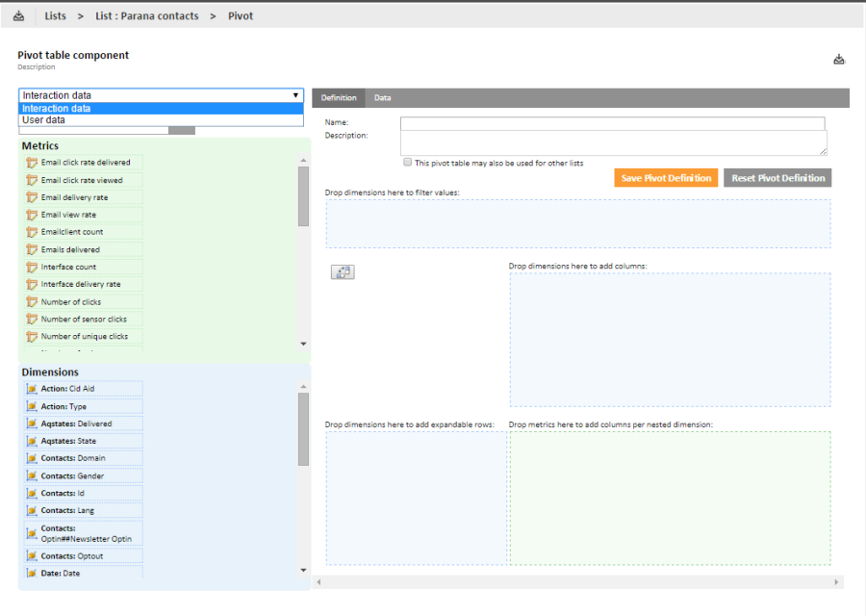Click the Action: Type dimension icon
866x616 pixels.
[x=32, y=406]
